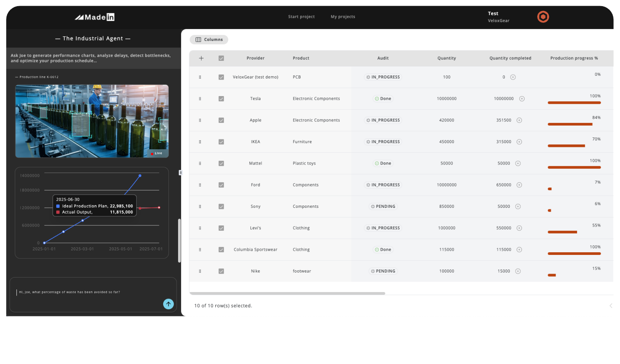Click the orange target icon top right
Viewport: 620px width, 364px height.
[x=543, y=17]
